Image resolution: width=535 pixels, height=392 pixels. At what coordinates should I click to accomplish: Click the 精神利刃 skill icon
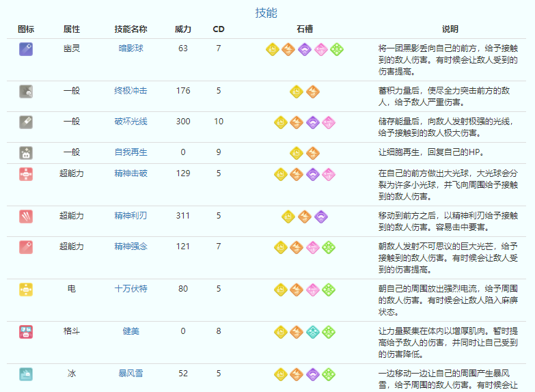coord(26,216)
